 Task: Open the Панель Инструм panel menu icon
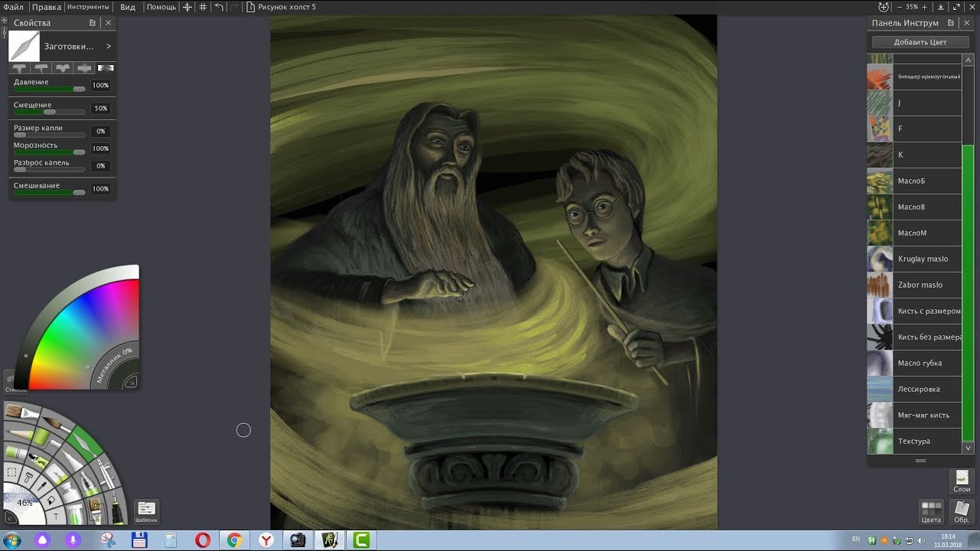pos(951,23)
